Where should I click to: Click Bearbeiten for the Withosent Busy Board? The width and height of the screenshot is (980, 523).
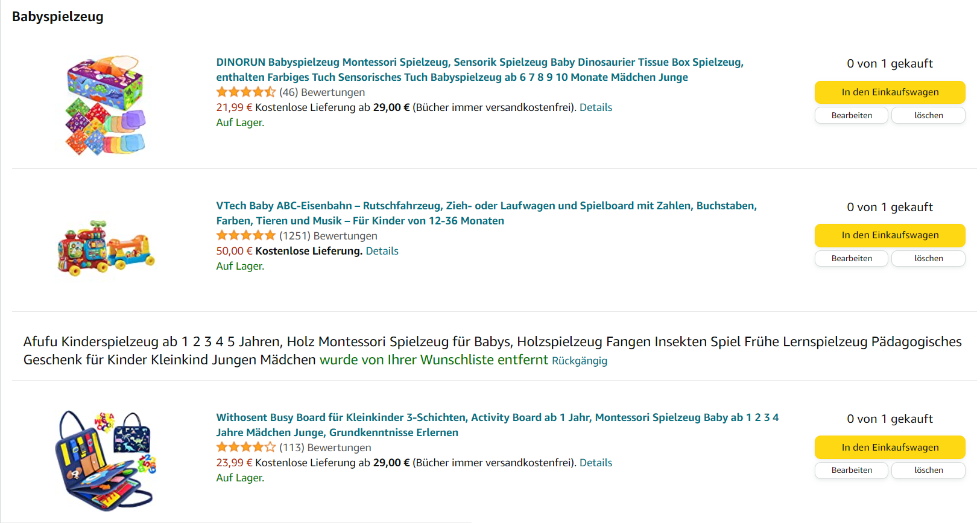(x=852, y=470)
